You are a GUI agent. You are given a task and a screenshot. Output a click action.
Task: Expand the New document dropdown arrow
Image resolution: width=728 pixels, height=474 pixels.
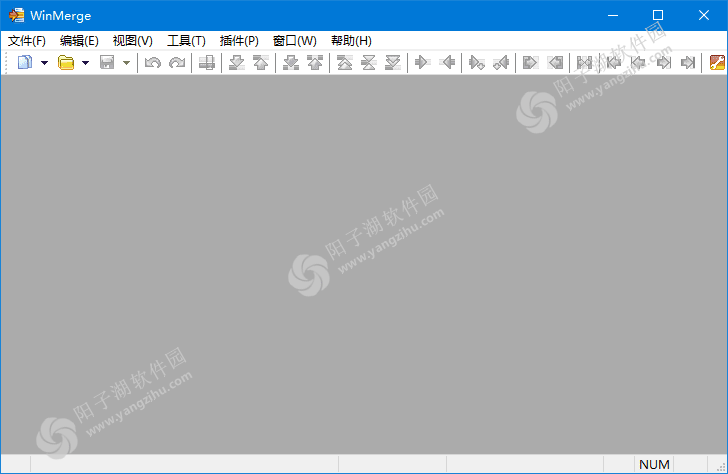(45, 63)
